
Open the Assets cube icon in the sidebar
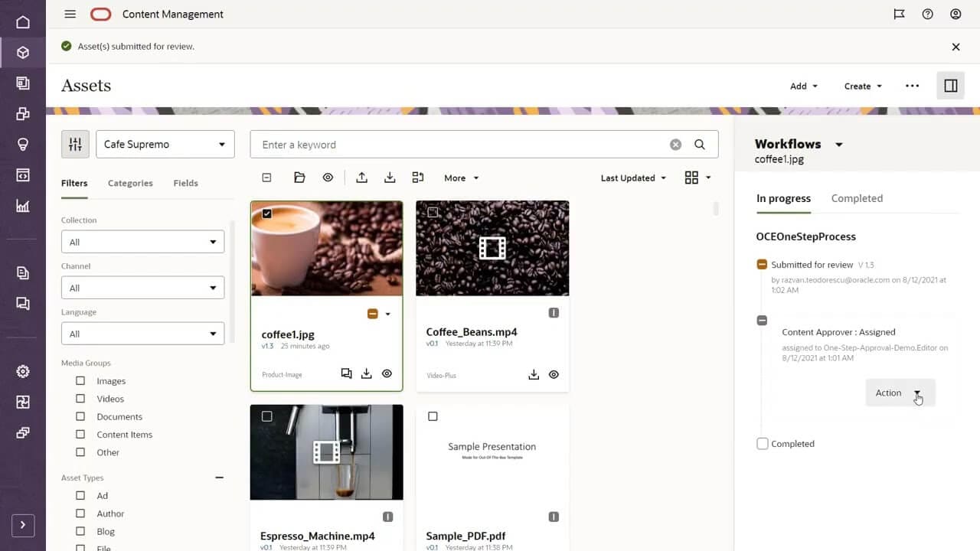tap(23, 53)
